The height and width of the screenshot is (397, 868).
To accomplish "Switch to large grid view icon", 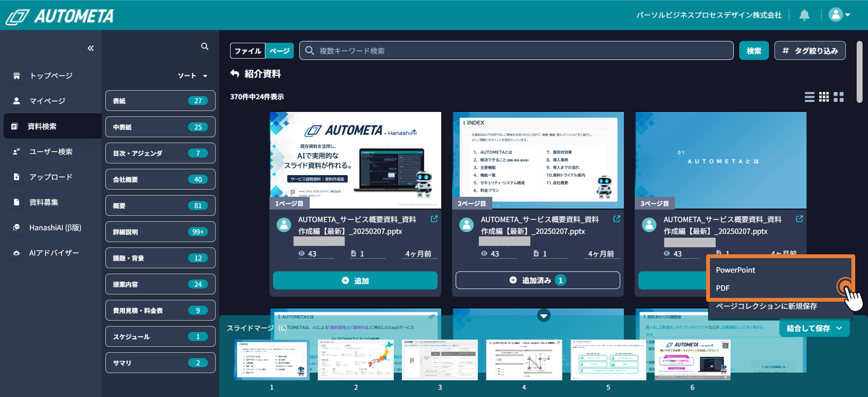I will coord(839,97).
